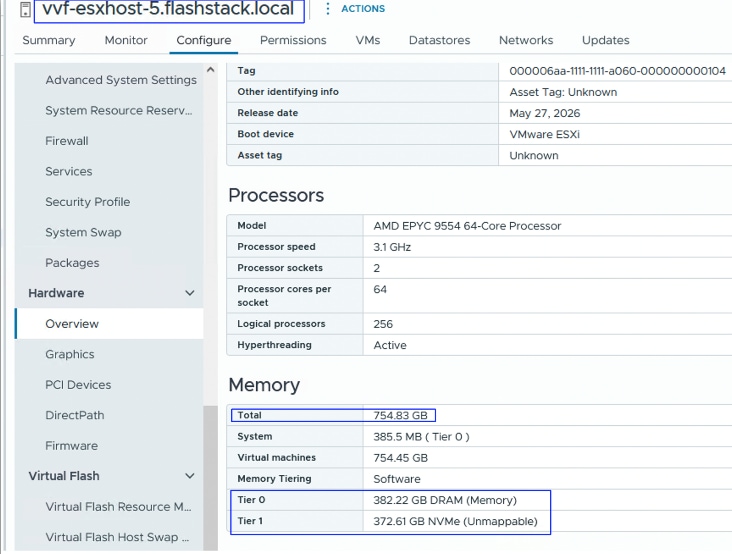Screen dimensions: 732x554
Task: Click the Hyperthreading Active value
Action: (390, 345)
